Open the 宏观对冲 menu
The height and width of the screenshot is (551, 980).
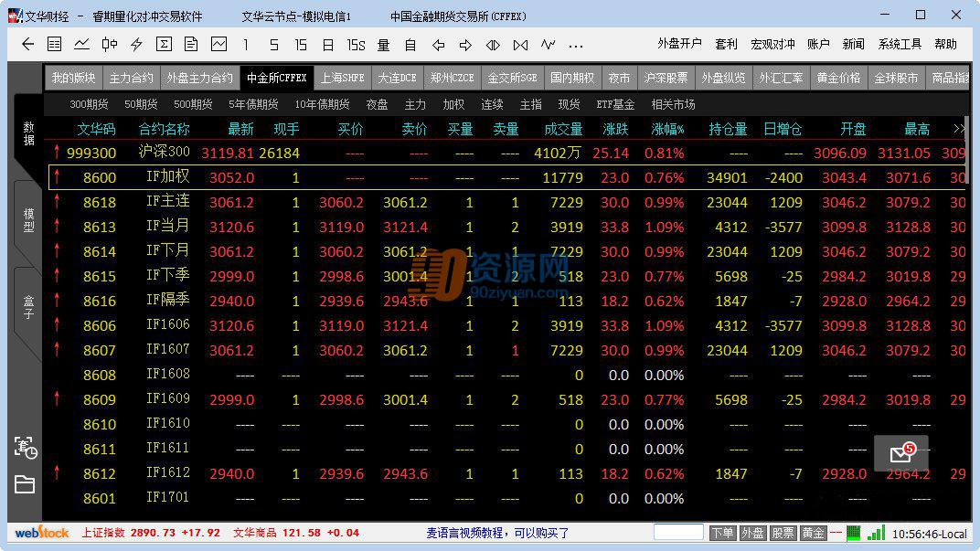pyautogui.click(x=772, y=44)
